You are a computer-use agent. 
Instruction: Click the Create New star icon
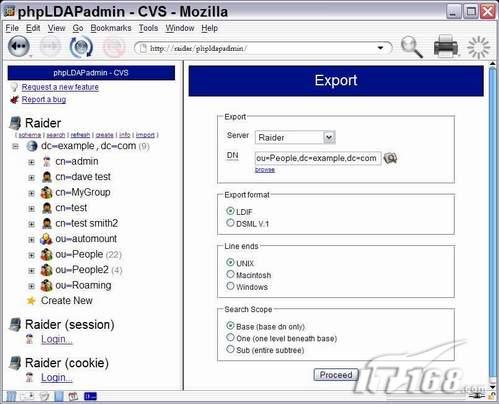31,301
